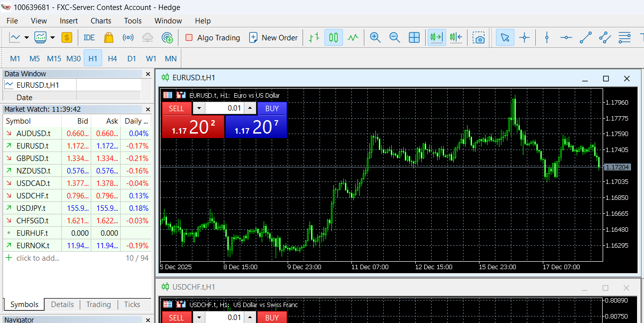Click the New Order button

[273, 37]
